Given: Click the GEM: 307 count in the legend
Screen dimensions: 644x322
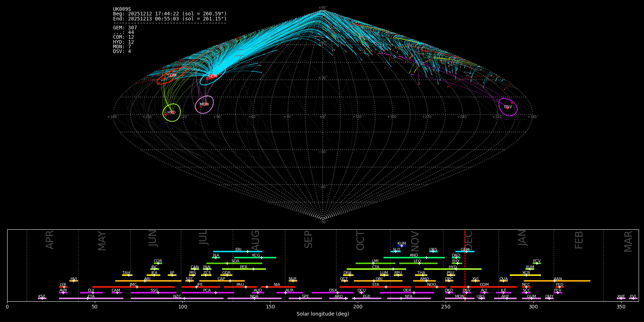Looking at the screenshot, I should (125, 28).
